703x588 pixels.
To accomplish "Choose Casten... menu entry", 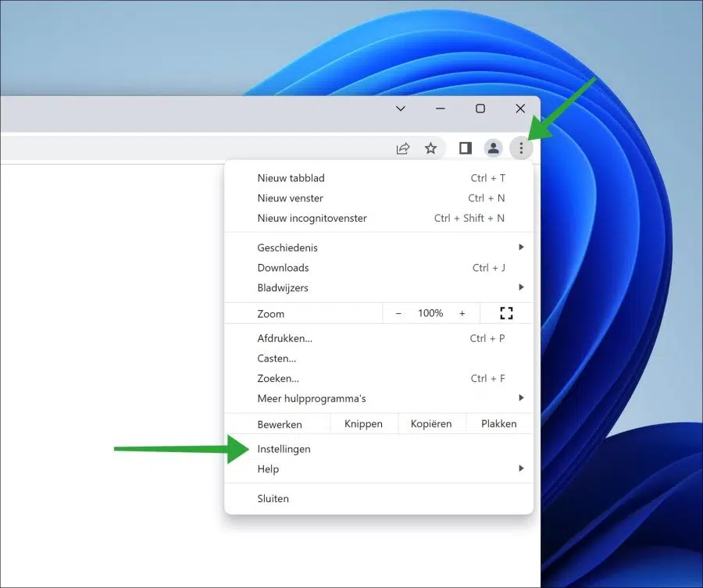I will (x=379, y=358).
